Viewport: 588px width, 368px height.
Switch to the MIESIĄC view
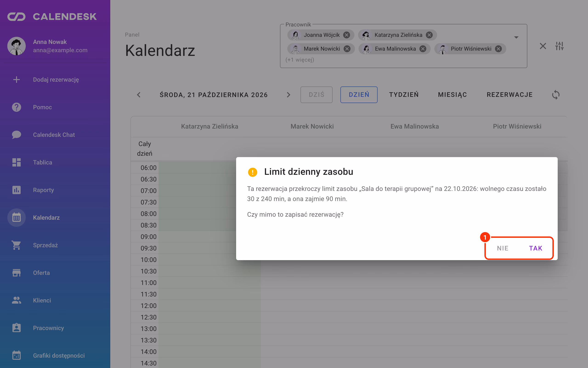click(x=452, y=95)
